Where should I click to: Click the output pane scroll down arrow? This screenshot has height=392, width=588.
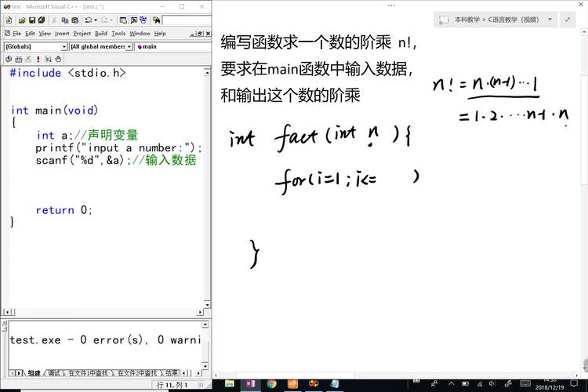[x=205, y=365]
